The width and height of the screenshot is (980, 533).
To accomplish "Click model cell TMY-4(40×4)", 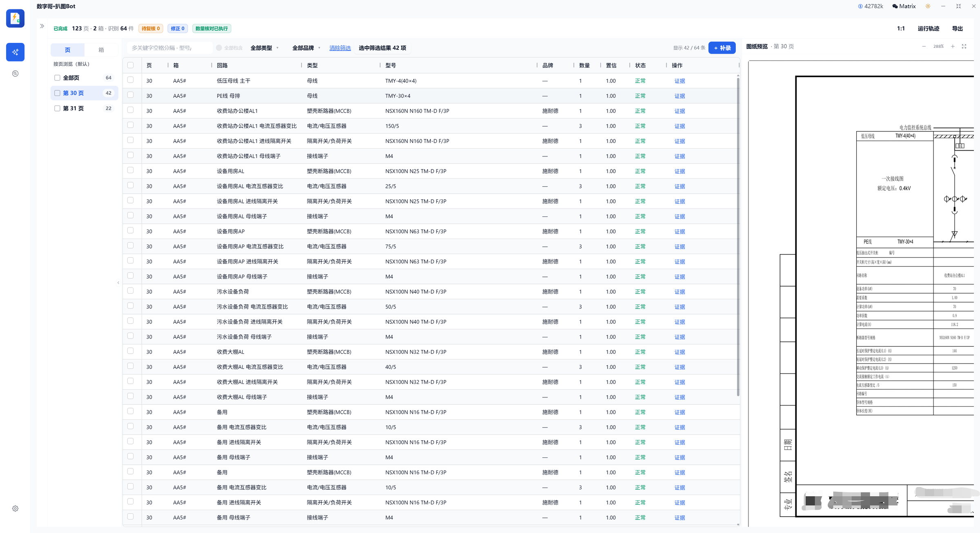I will pyautogui.click(x=401, y=81).
